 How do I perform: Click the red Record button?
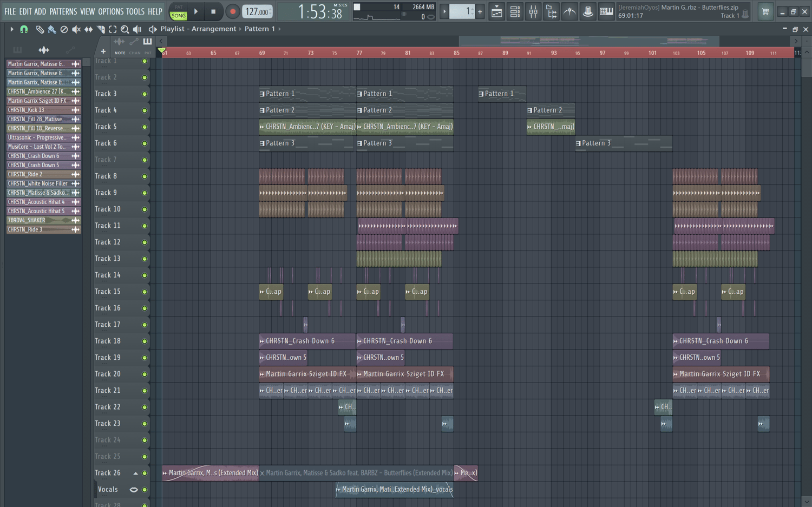pyautogui.click(x=233, y=11)
